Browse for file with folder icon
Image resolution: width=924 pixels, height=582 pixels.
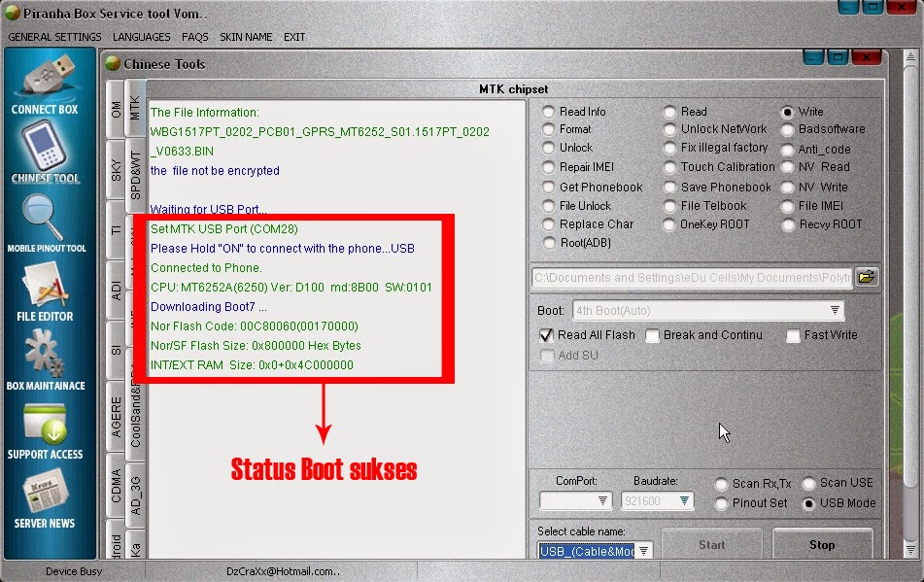(x=867, y=277)
